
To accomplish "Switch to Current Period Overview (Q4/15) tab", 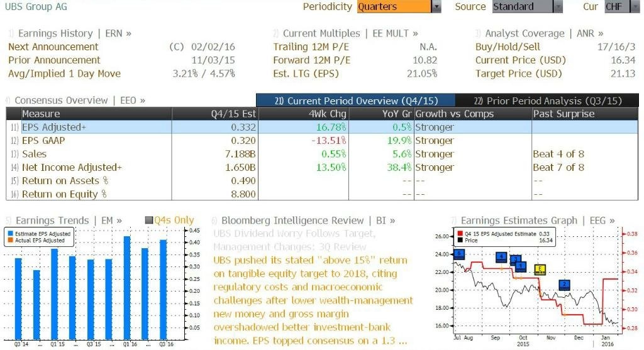I will click(x=356, y=101).
